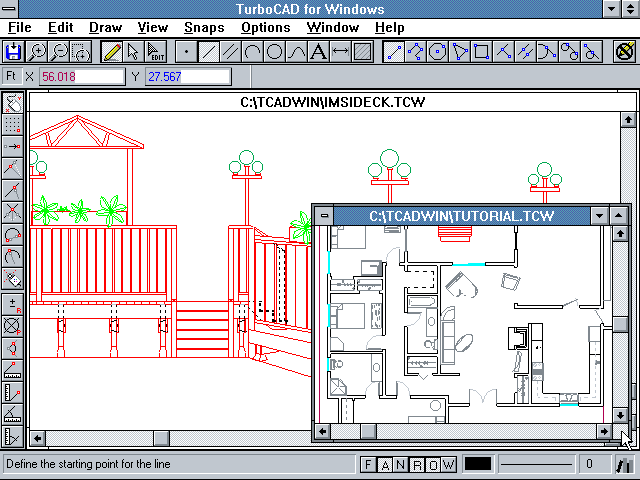Choose the line tangent to arc option
The image size is (640, 480).
pos(548,52)
